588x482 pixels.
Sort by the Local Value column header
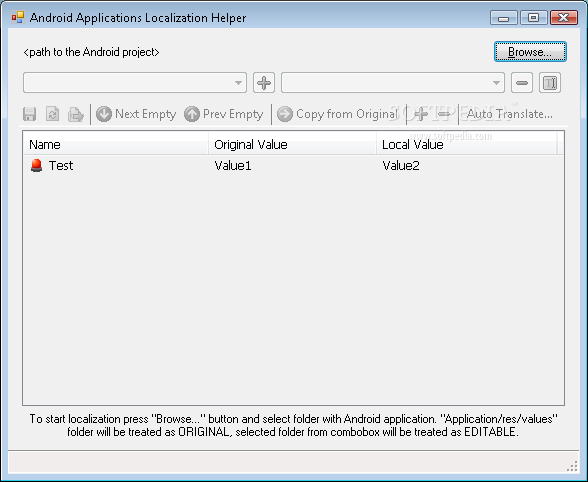tap(466, 144)
